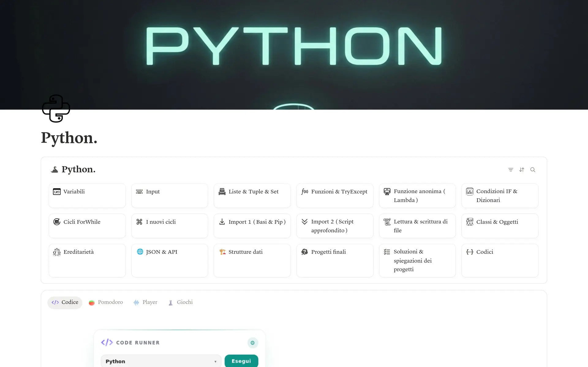
Task: Click the mountain icon beside Python. heading
Action: click(55, 170)
